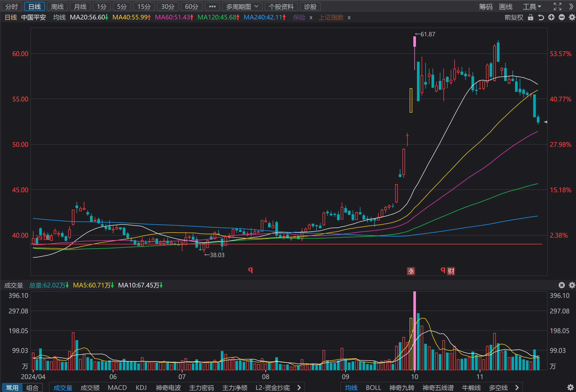Select the 组合 tab at bottom left
Screen dimensions: 576x392
tap(32, 388)
